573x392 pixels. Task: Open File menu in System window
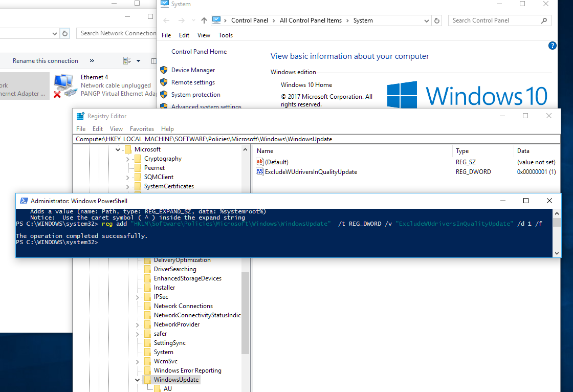click(166, 35)
